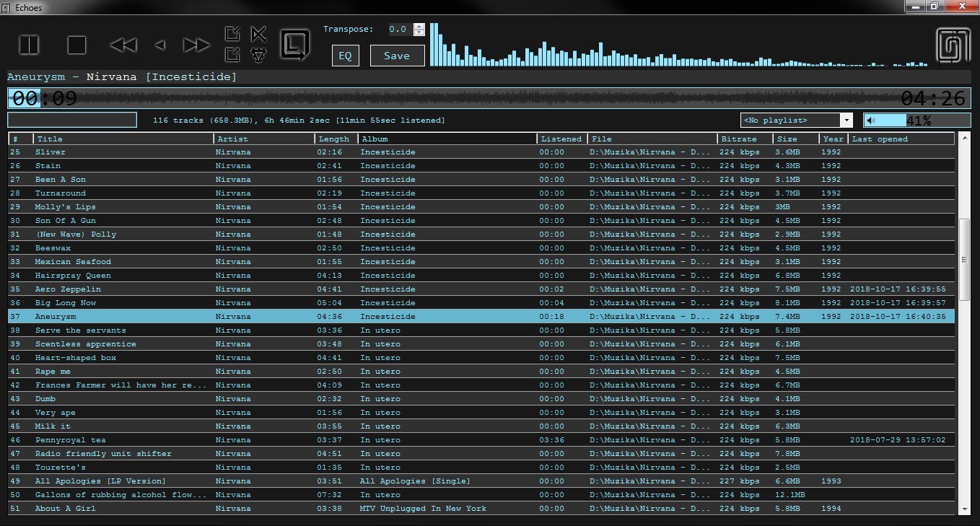Increase Transpose value with up arrow
Screen dimensions: 980x526
(419, 26)
